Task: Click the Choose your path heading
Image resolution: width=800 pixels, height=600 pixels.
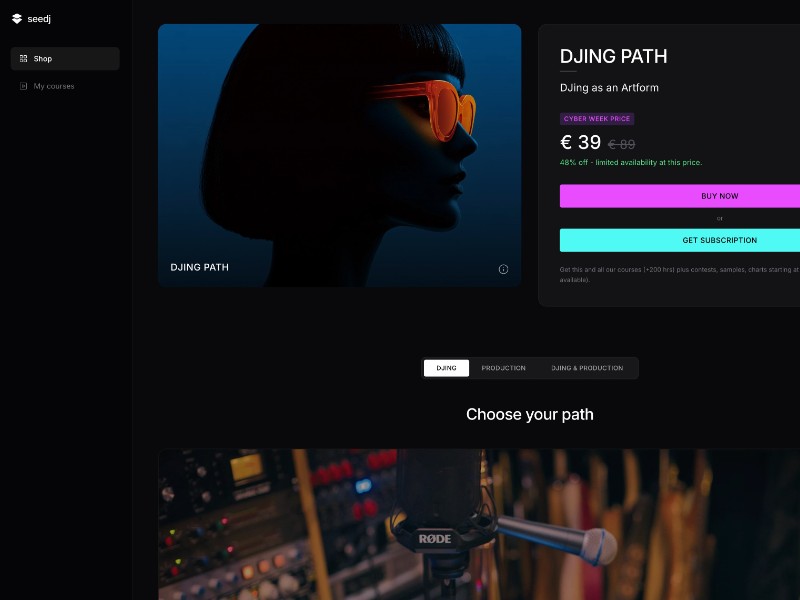Action: coord(530,414)
